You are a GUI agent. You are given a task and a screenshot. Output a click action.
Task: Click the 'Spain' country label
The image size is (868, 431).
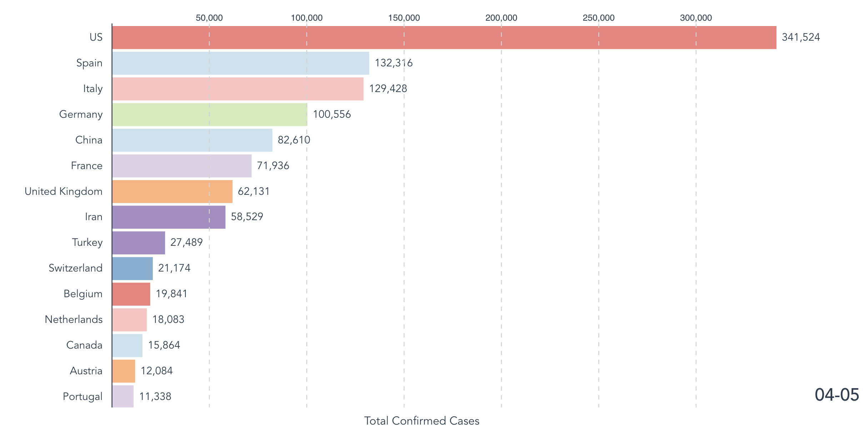tap(89, 63)
